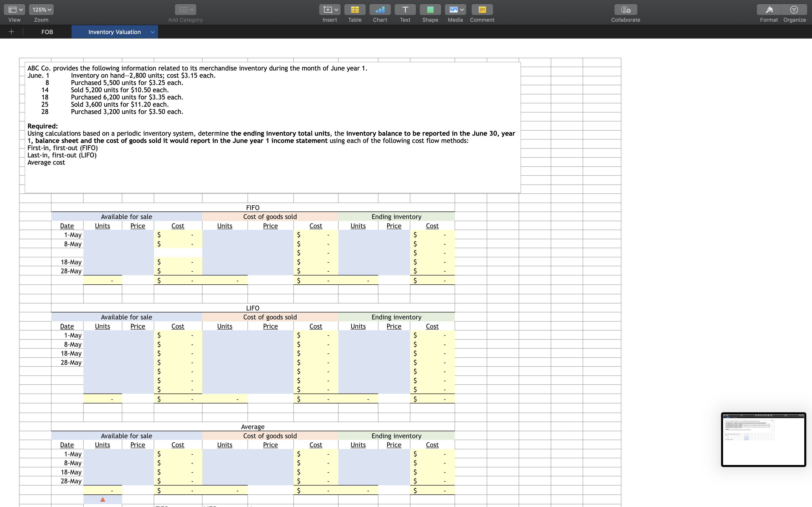Add a Comment
This screenshot has height=507, width=812.
482,10
